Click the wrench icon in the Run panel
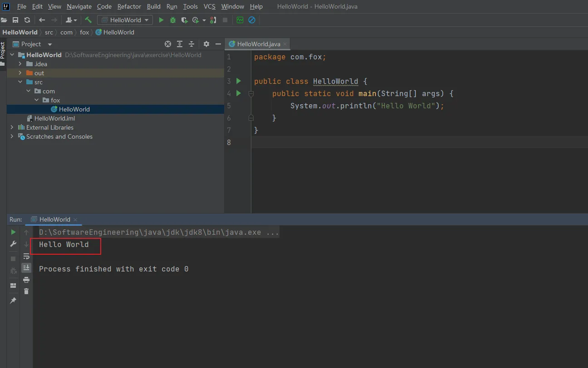 click(x=13, y=244)
